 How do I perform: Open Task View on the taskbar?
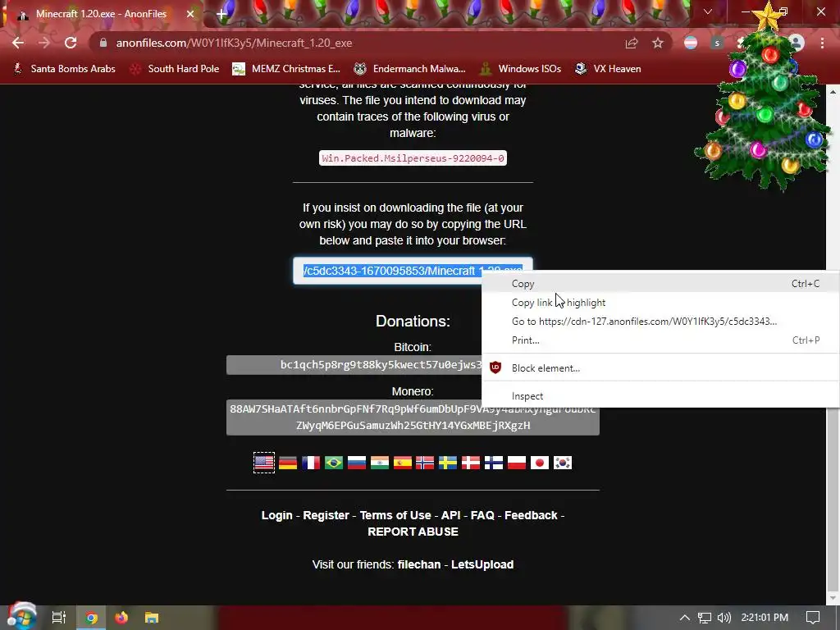[59, 618]
